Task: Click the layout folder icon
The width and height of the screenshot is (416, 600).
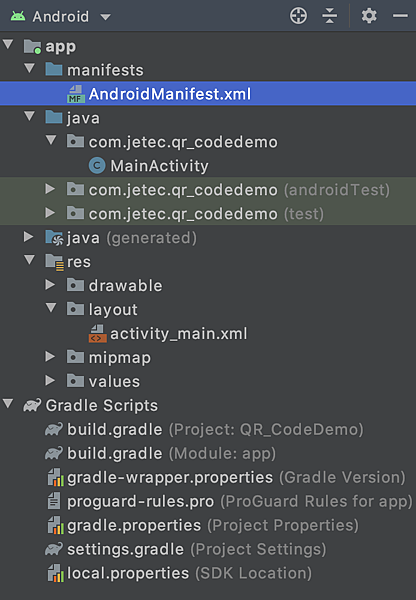Action: 75,309
